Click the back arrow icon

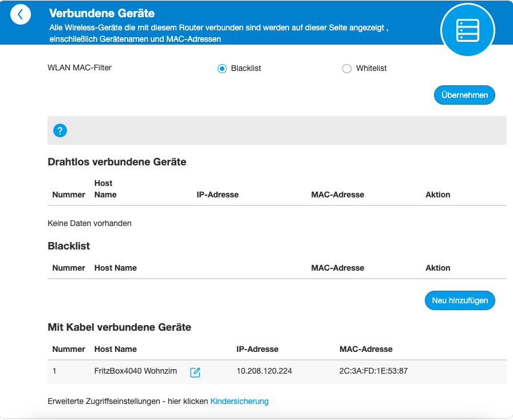(21, 15)
